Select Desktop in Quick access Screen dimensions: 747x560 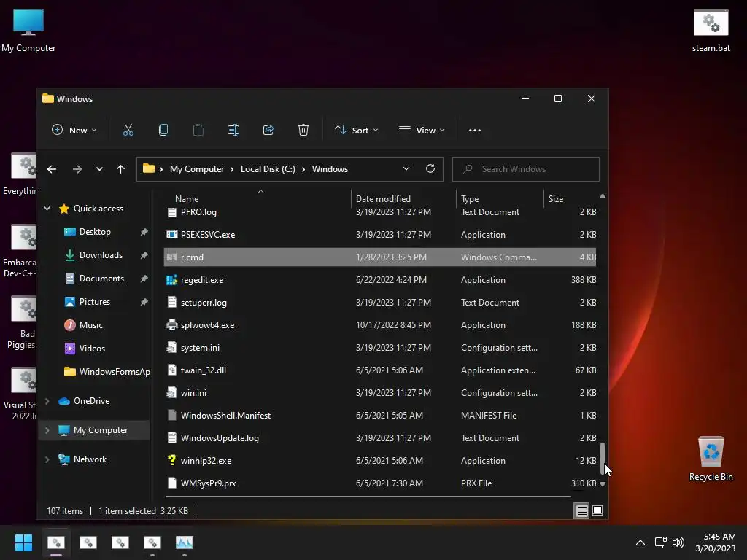[x=95, y=232]
